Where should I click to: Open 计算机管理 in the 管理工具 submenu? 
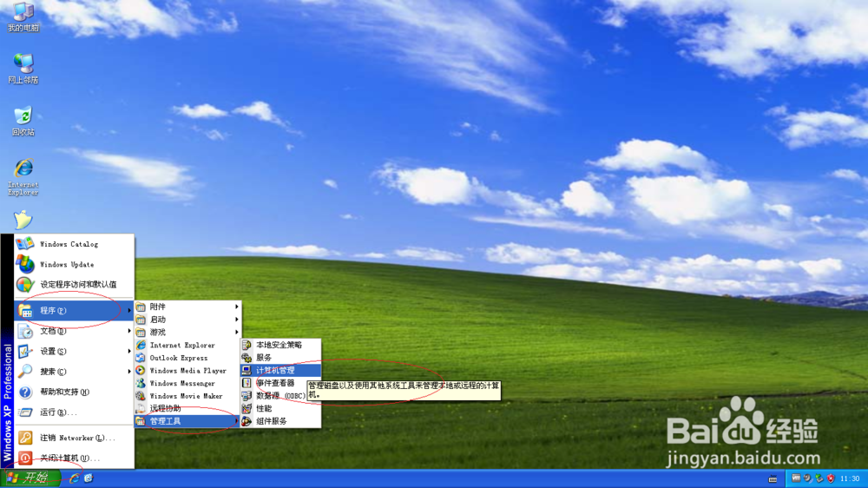click(x=280, y=370)
